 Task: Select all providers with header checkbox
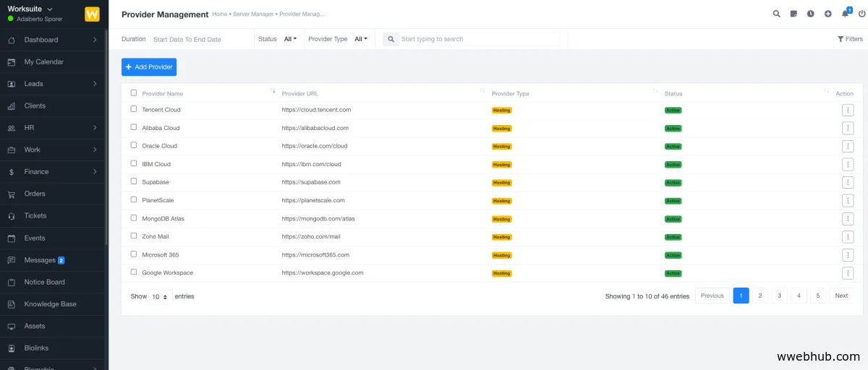coord(134,92)
